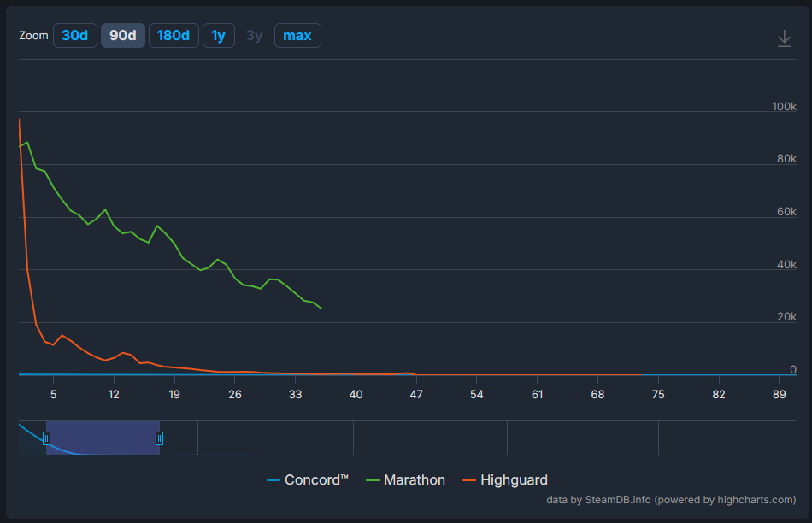
Task: Set the chart zoom to 30d
Action: [x=74, y=36]
